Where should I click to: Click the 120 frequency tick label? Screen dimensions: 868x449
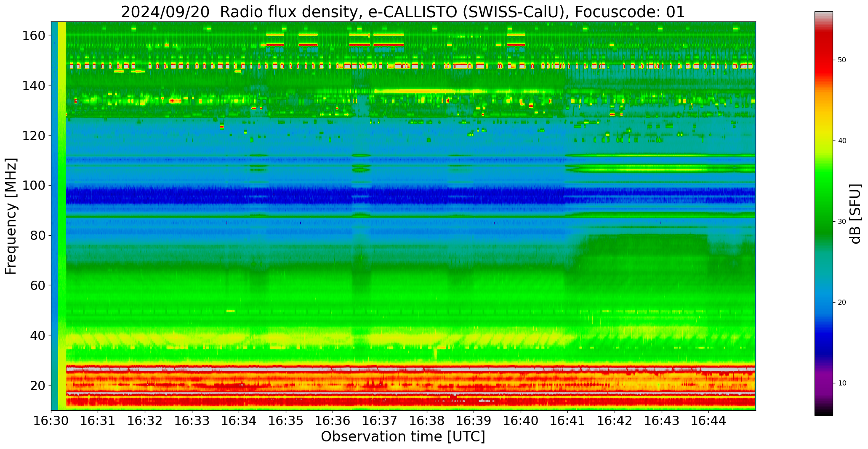pos(34,135)
